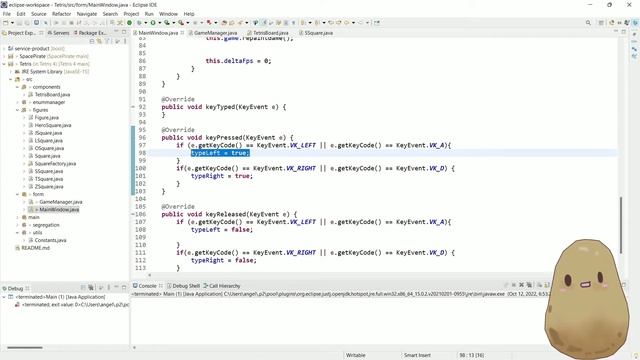The width and height of the screenshot is (640, 360).
Task: Click the Writable status bar entry
Action: click(x=356, y=356)
